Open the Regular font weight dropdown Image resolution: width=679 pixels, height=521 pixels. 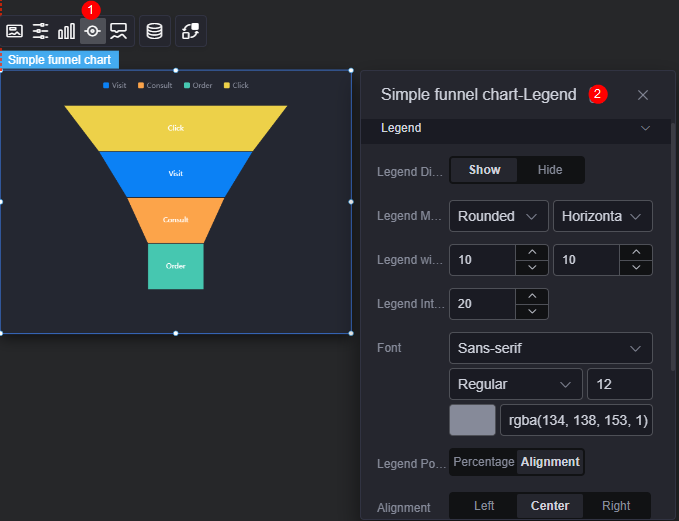pyautogui.click(x=516, y=384)
